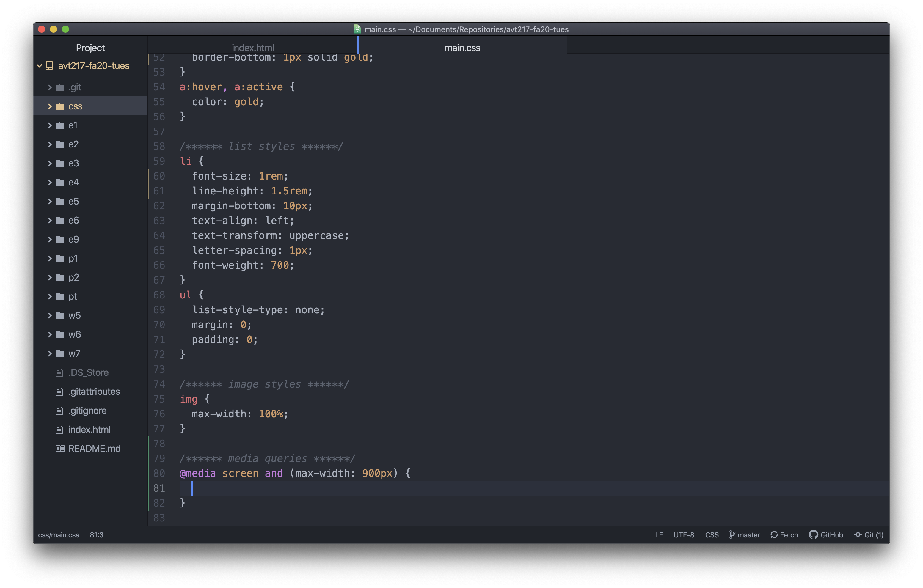Click the project repository icon

tap(49, 66)
